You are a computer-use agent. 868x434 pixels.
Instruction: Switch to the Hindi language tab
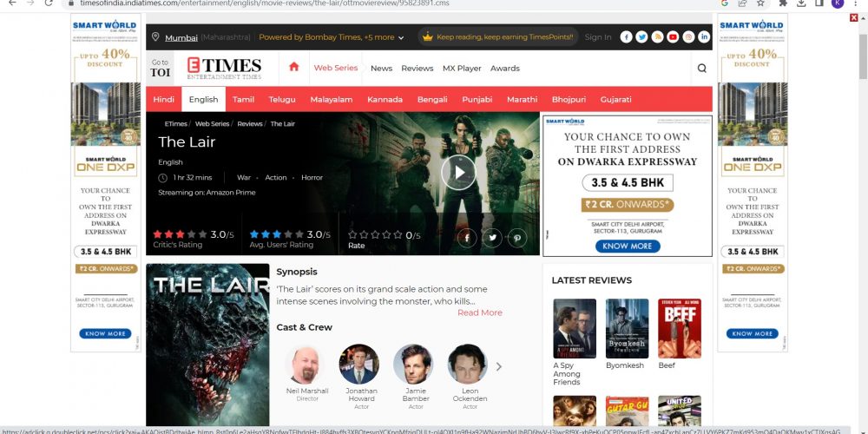pos(164,100)
